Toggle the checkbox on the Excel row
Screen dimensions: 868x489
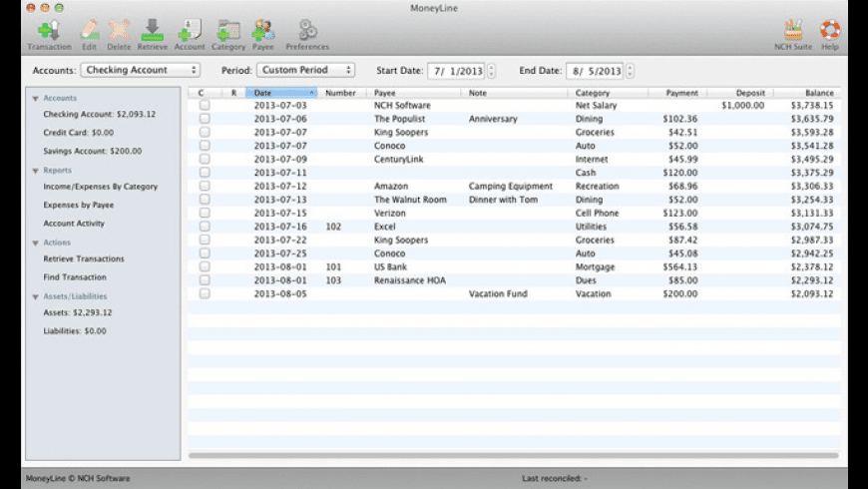click(205, 227)
